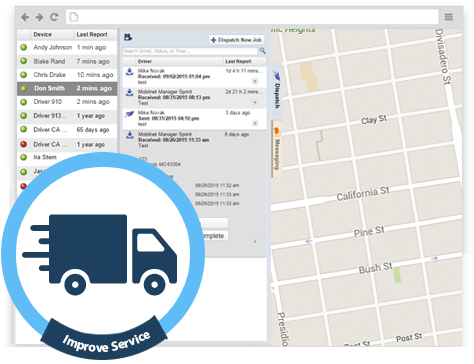
Task: Sort the device list by Last Report header
Action: (x=92, y=34)
